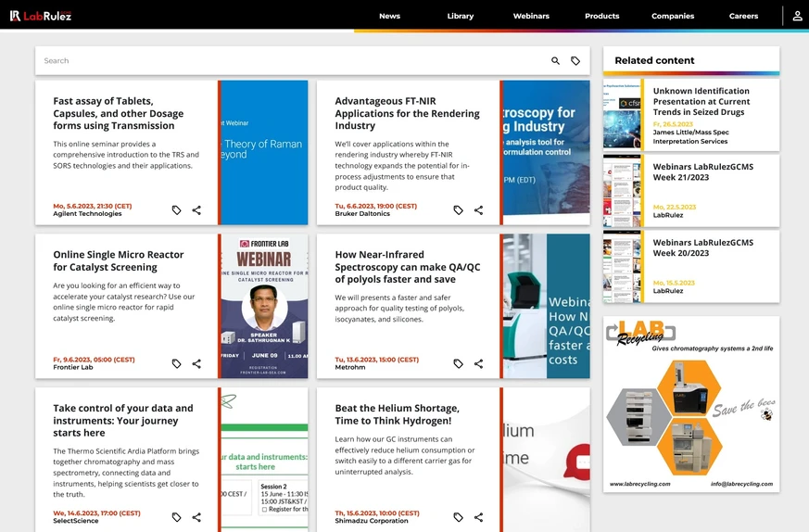Share the Online Single Micro Reactor card
The width and height of the screenshot is (809, 532).
196,364
